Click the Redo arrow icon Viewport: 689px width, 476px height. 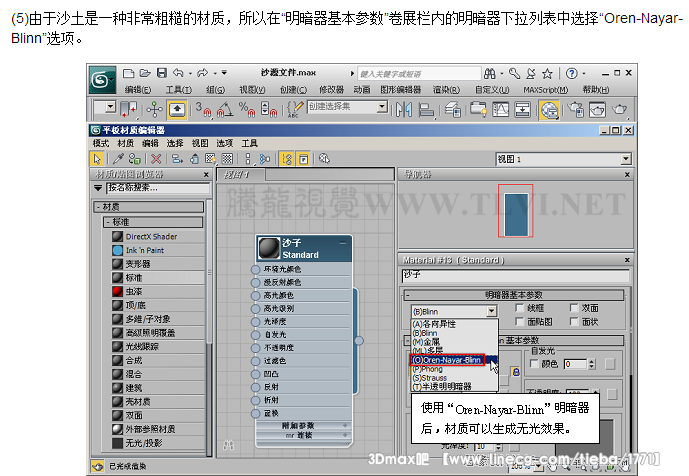pyautogui.click(x=202, y=73)
